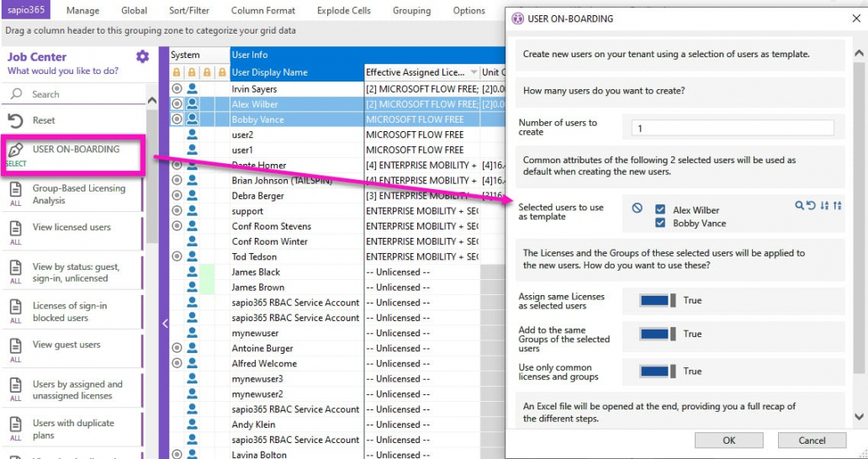Image resolution: width=868 pixels, height=459 pixels.
Task: Click Reset in Job Center
Action: [x=74, y=120]
